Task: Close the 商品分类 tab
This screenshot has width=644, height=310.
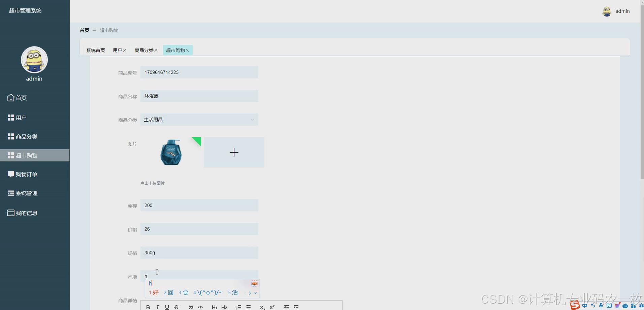Action: 156,50
